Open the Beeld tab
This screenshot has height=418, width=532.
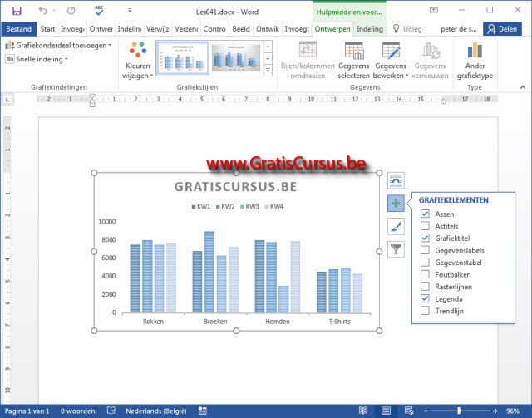tap(241, 29)
